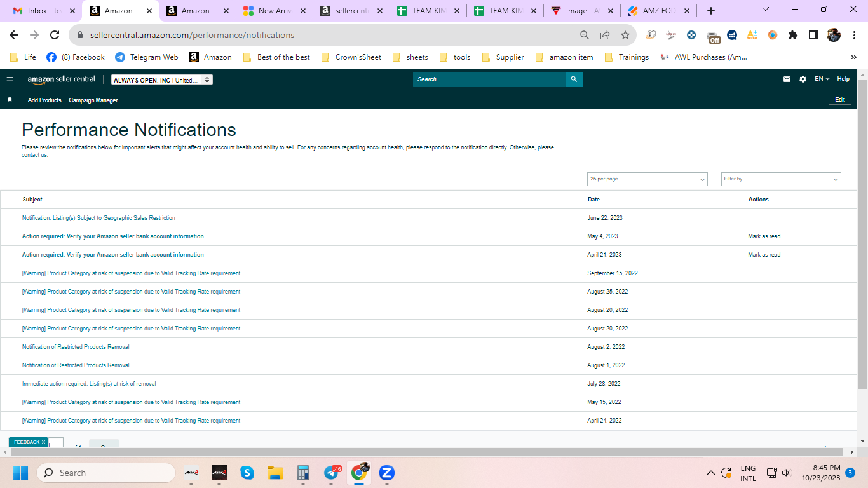Go back using the browser back arrow
The height and width of the screenshot is (488, 868).
pyautogui.click(x=14, y=35)
